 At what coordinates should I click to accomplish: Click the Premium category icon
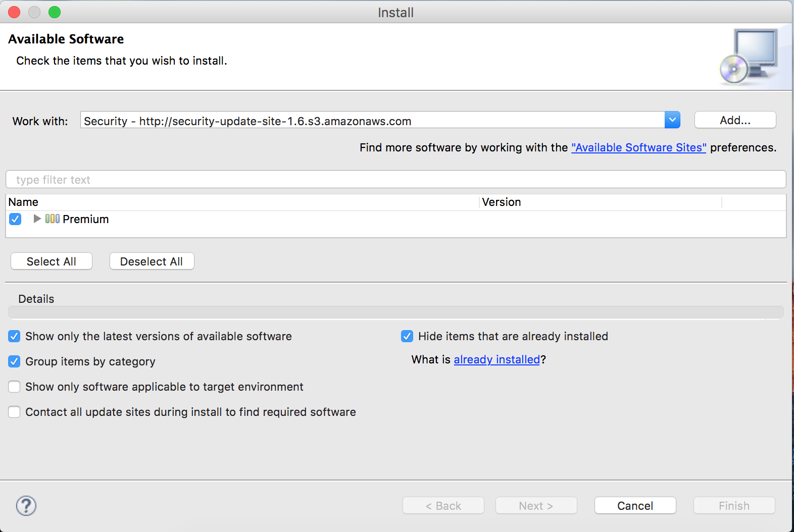pyautogui.click(x=53, y=219)
